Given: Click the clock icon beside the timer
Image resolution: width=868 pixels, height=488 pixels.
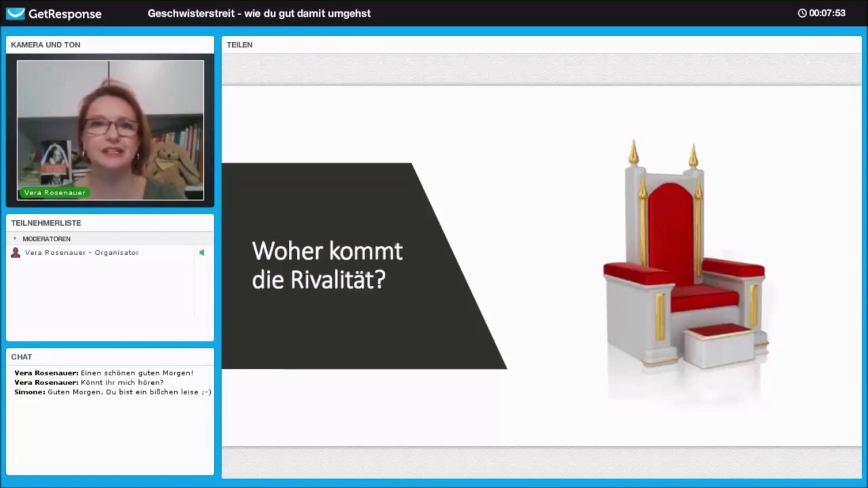Looking at the screenshot, I should coord(802,13).
